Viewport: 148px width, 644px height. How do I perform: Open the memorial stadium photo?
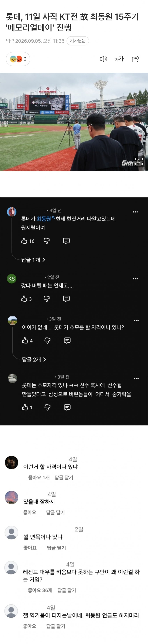tap(74, 122)
